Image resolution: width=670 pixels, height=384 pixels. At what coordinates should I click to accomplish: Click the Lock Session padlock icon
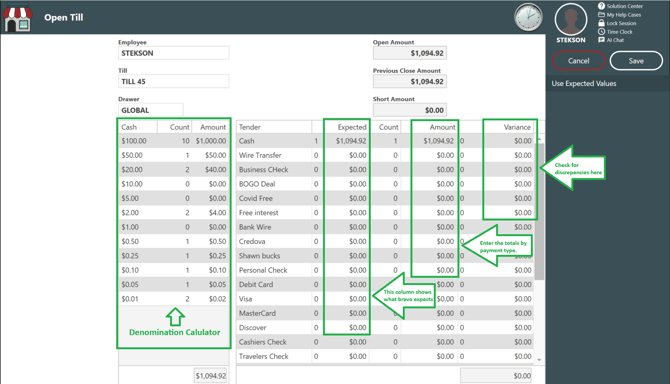(x=601, y=23)
